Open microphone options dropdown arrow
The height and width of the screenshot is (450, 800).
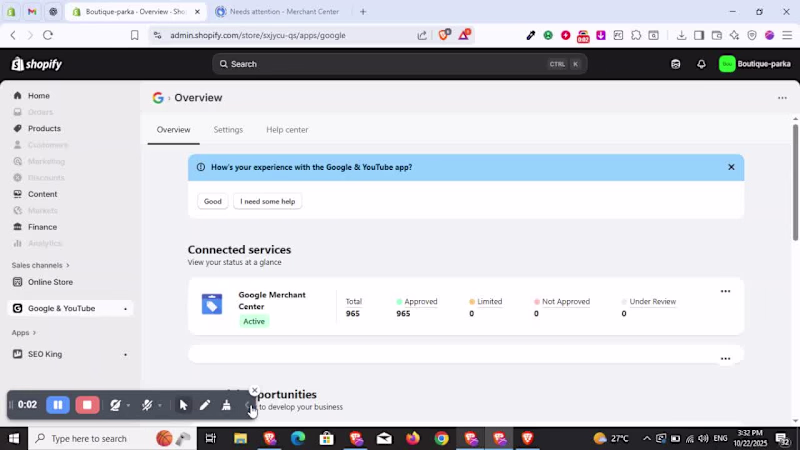pos(160,406)
